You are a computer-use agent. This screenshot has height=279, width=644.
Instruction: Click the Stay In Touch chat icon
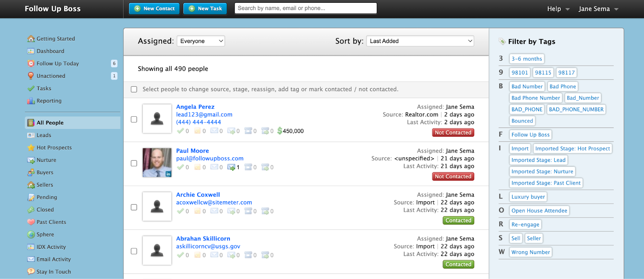pos(31,272)
